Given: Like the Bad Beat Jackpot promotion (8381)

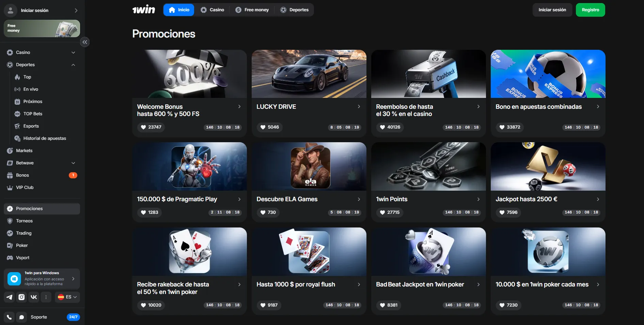Looking at the screenshot, I should [x=389, y=305].
